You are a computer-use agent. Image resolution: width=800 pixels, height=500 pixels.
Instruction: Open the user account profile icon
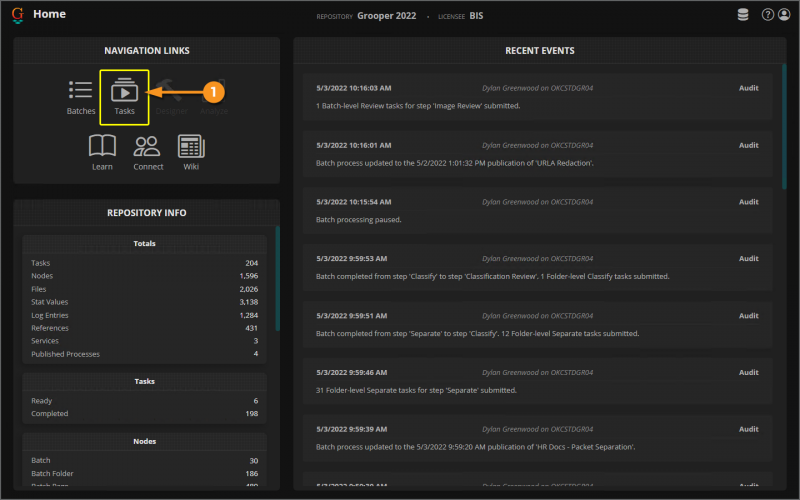[x=783, y=15]
